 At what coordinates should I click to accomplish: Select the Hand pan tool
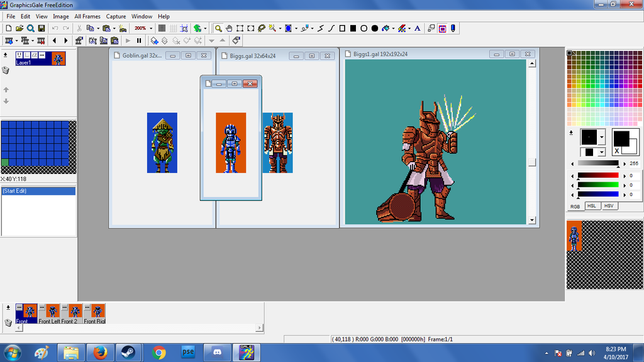tap(229, 28)
